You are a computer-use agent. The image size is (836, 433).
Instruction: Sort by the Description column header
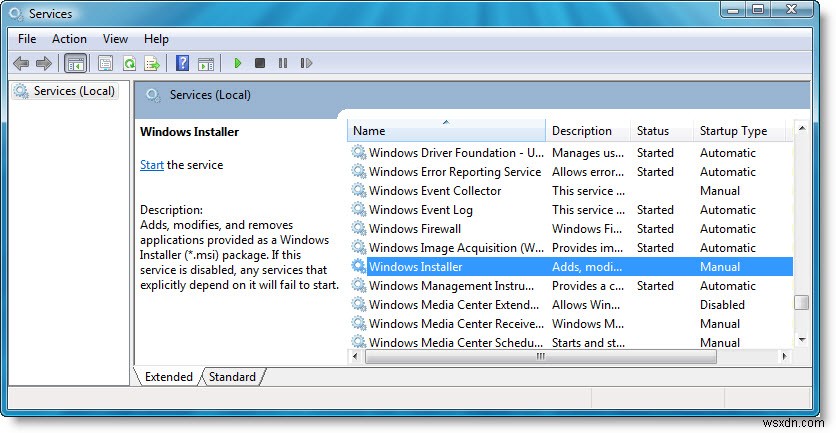click(588, 131)
